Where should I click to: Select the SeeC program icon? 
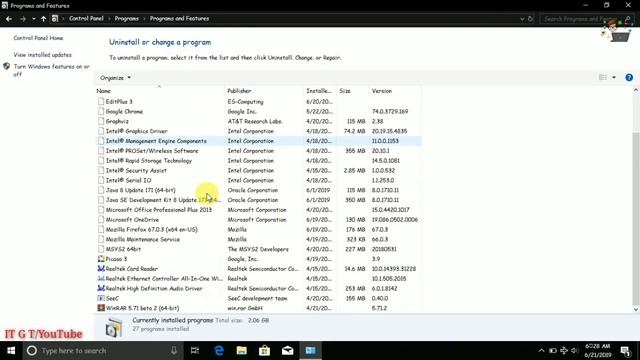(x=101, y=298)
